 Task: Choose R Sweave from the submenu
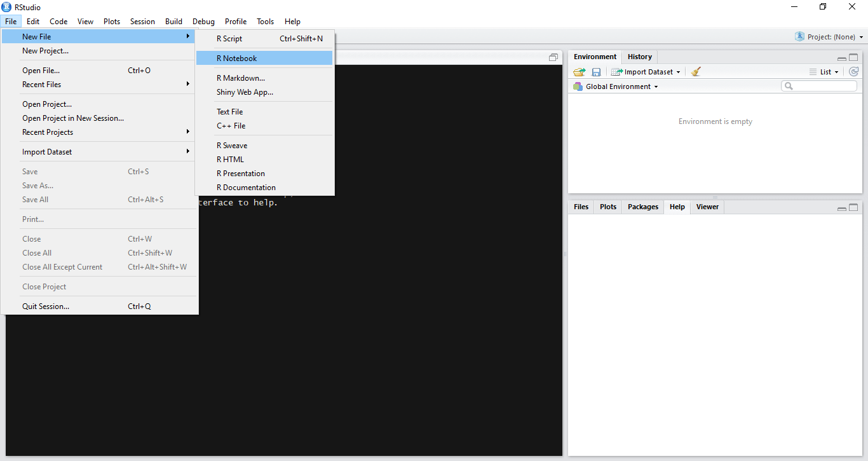tap(264, 146)
